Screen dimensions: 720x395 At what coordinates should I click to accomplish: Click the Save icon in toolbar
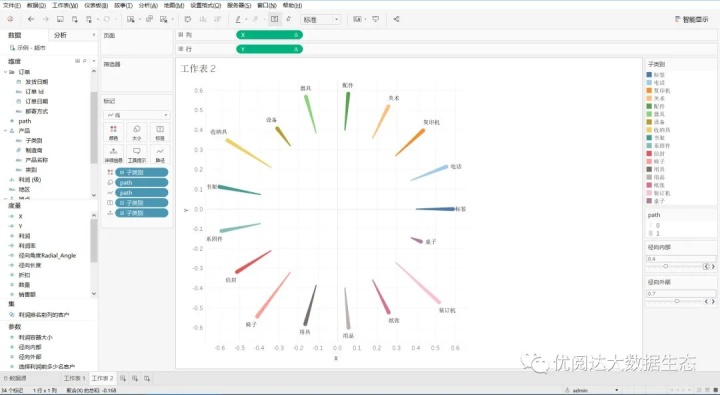tap(60, 19)
